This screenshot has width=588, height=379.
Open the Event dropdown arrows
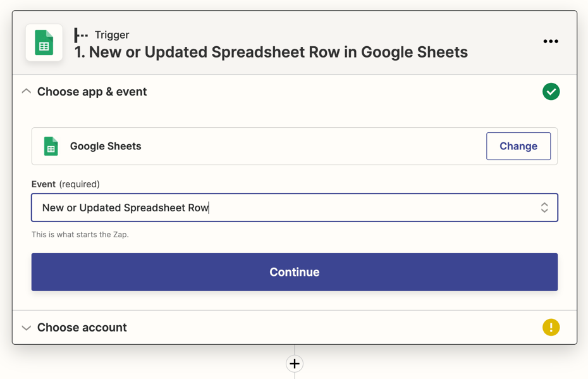tap(544, 208)
